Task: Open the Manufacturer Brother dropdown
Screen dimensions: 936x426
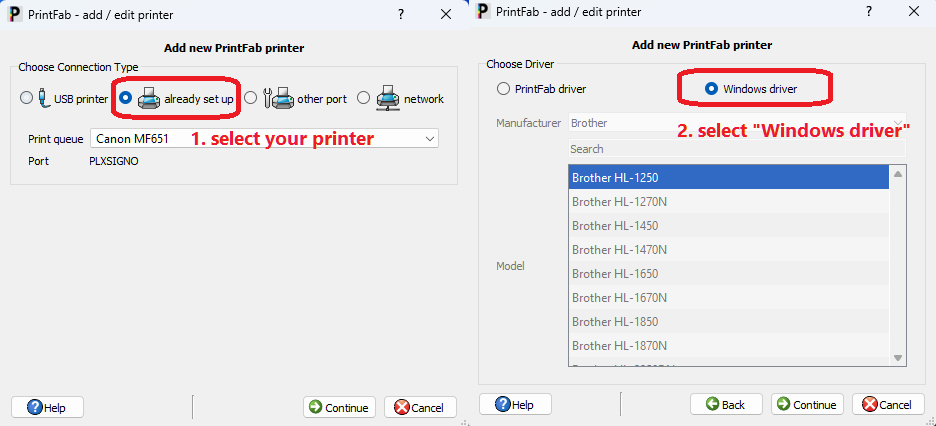Action: [737, 123]
